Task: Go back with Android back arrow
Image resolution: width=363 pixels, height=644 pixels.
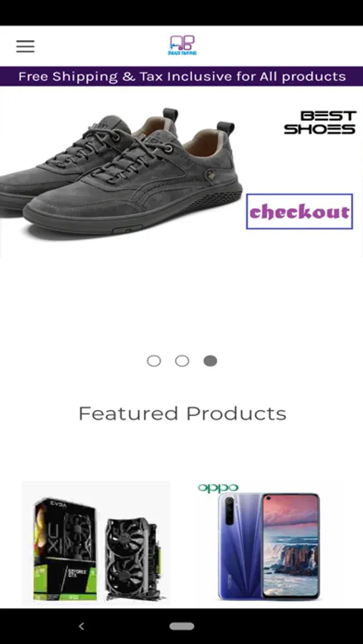Action: 82,626
